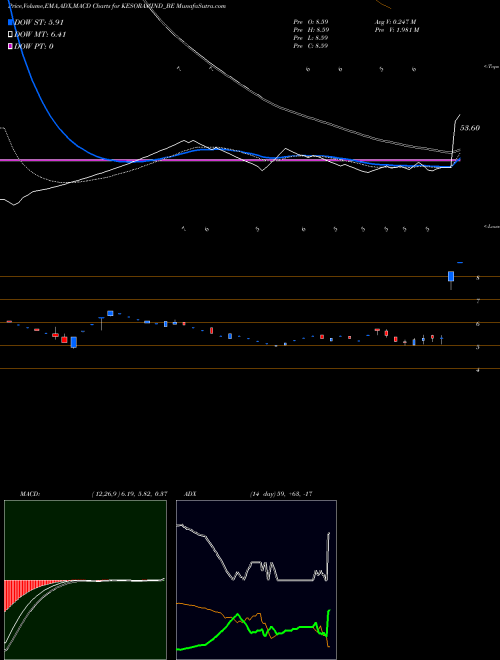This screenshot has height=660, width=500.
Task: Click the 'Pre L: 8.59' value
Action: point(311,38)
